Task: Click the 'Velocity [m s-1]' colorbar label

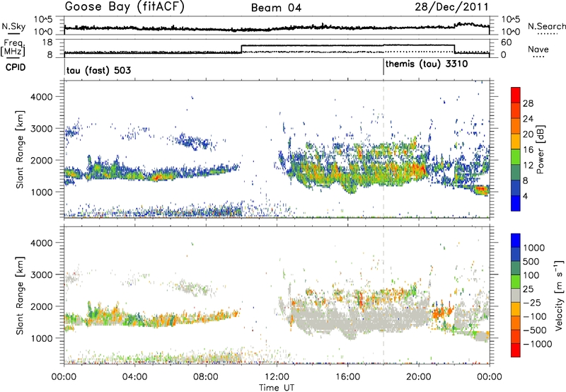Action: tap(559, 295)
